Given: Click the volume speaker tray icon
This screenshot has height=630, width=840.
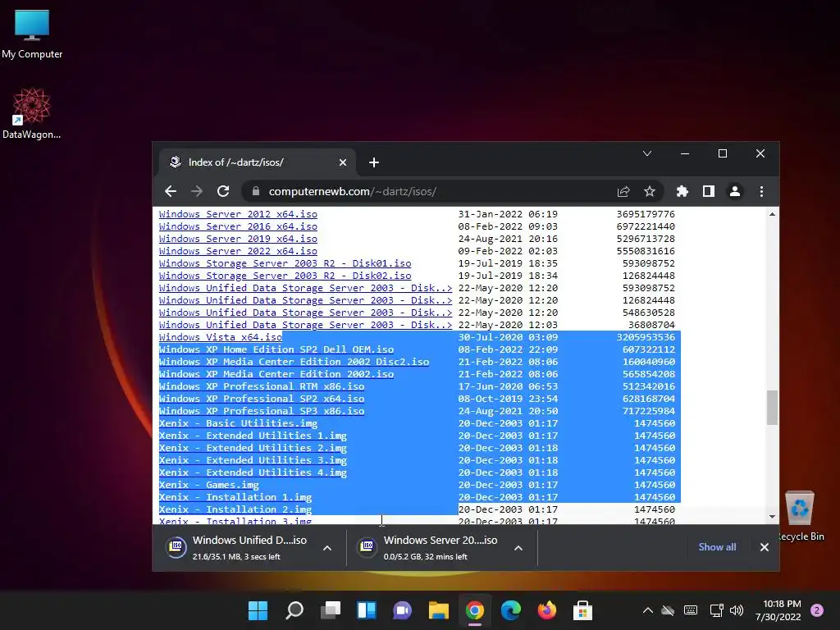Looking at the screenshot, I should click(x=737, y=610).
